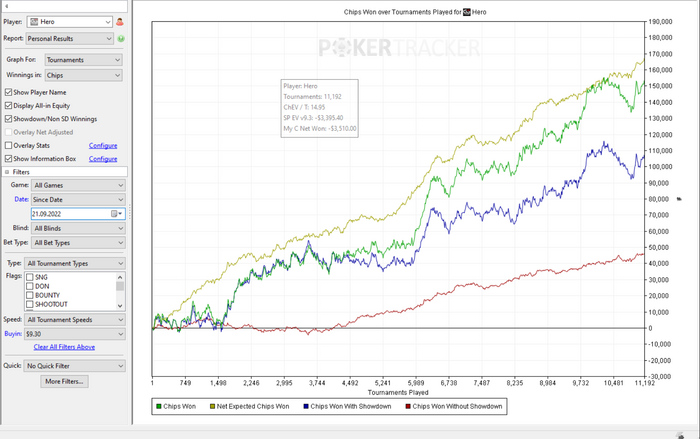Open the Blind All Blinds dropdown
Image resolution: width=700 pixels, height=439 pixels.
pos(79,228)
